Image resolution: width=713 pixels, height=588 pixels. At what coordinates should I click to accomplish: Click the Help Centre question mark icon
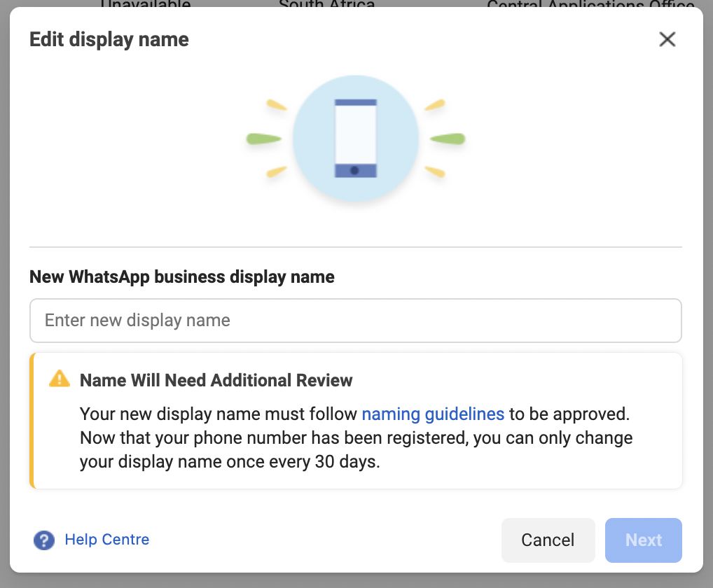tap(44, 540)
